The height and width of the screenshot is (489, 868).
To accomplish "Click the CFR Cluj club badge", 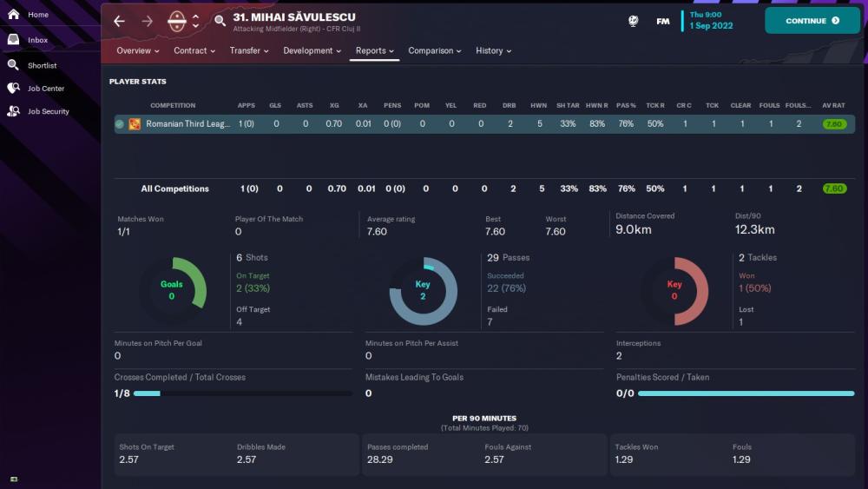I will point(177,21).
